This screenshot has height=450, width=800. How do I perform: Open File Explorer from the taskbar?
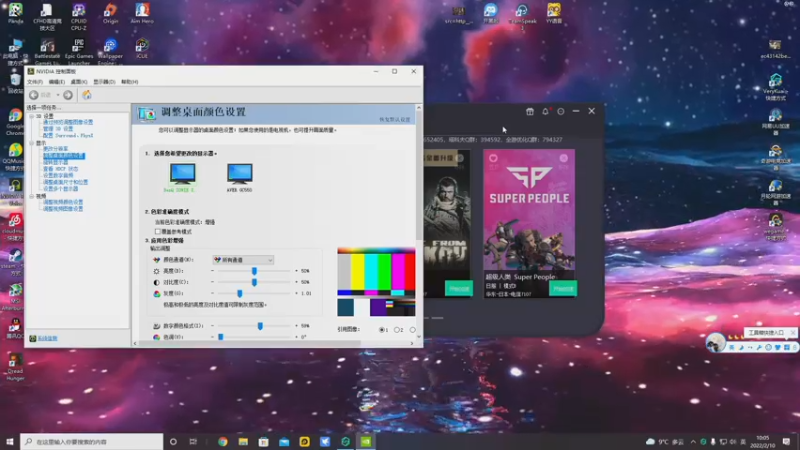point(243,441)
